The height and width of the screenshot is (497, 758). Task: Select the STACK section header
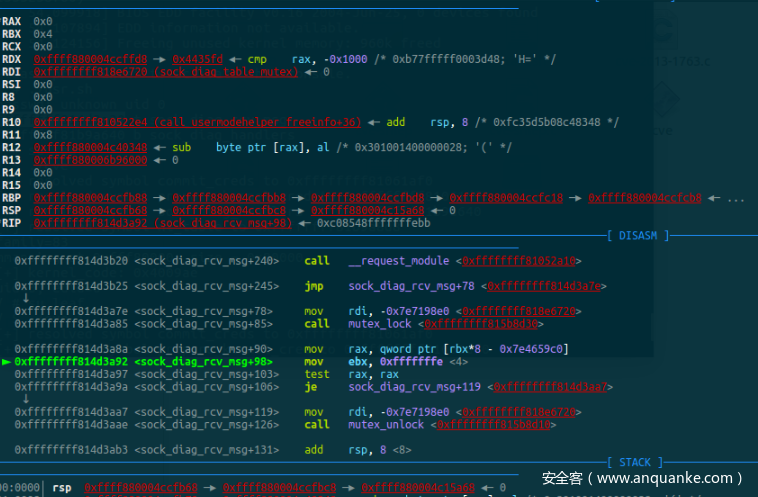(x=634, y=462)
